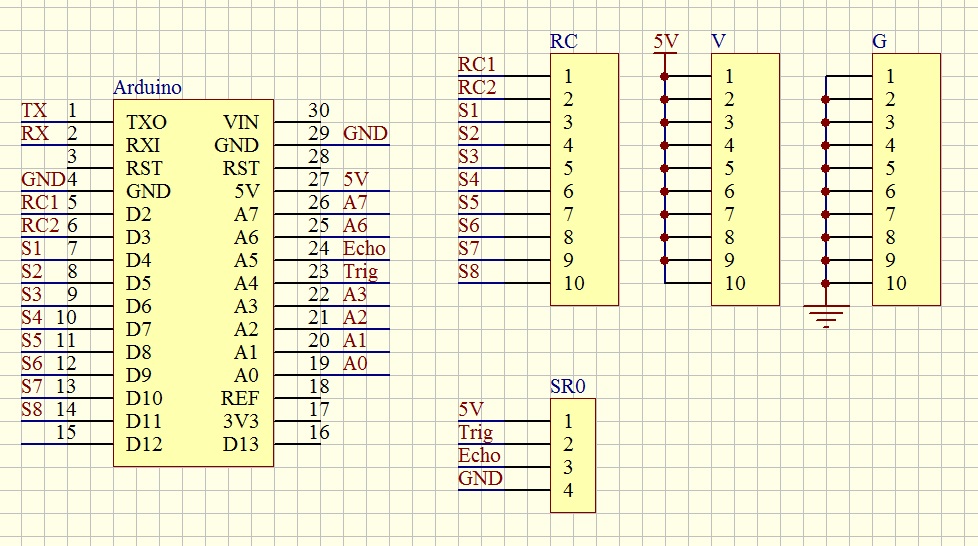Click S8 net label on RC header pin 10
Image resolution: width=978 pixels, height=546 pixels.
click(468, 272)
